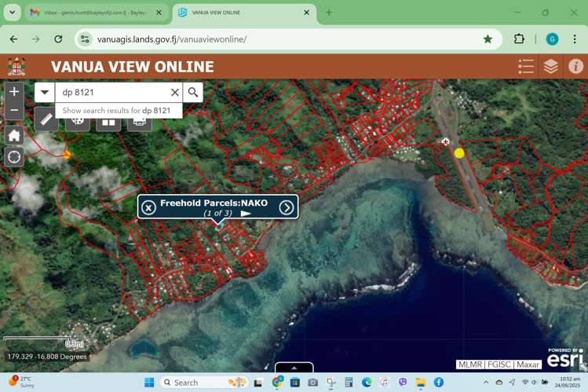The width and height of the screenshot is (588, 392).
Task: Click the Esri logo
Action: coord(564,359)
